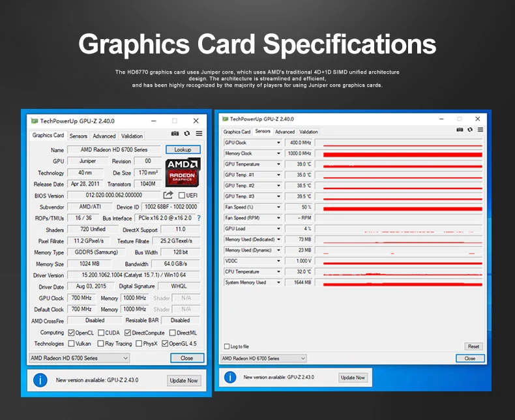This screenshot has width=515, height=420.
Task: Expand GPU Clock sensor dropdown
Action: coord(278,143)
